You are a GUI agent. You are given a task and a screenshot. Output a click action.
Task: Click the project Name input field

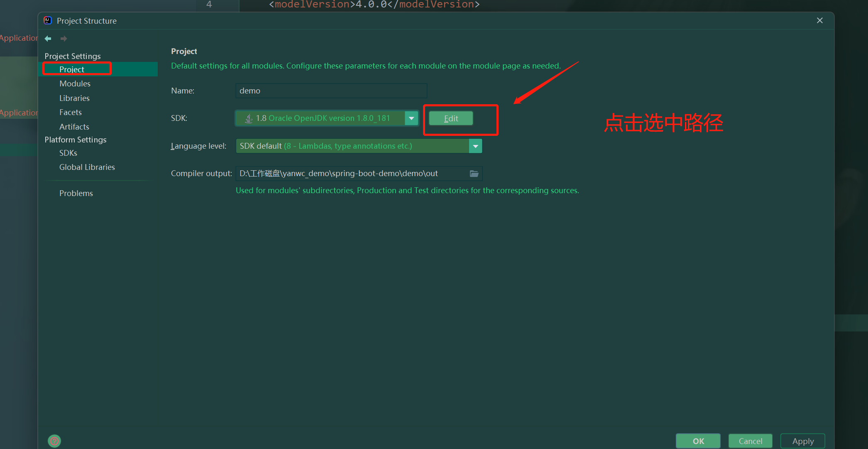click(331, 91)
